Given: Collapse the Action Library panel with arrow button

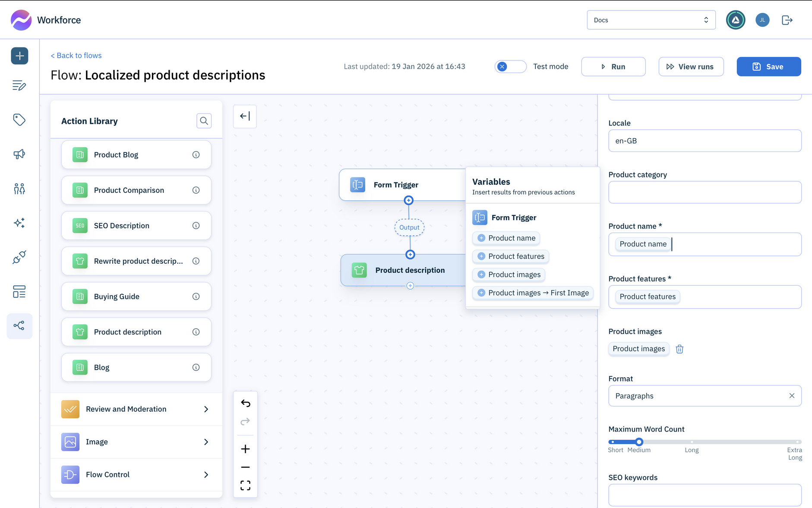Looking at the screenshot, I should click(x=245, y=116).
